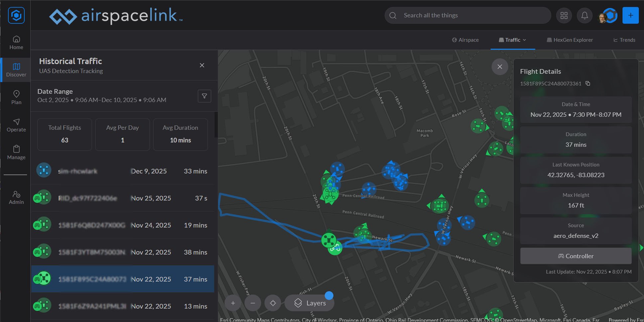Click the map geolocate crosshair icon

point(273,303)
